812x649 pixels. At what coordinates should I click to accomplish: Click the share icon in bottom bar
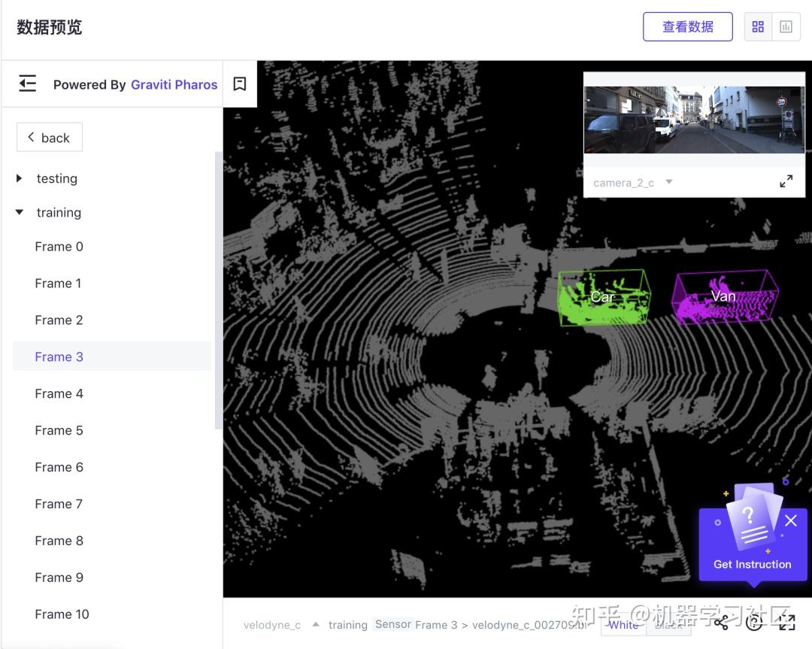pos(721,623)
